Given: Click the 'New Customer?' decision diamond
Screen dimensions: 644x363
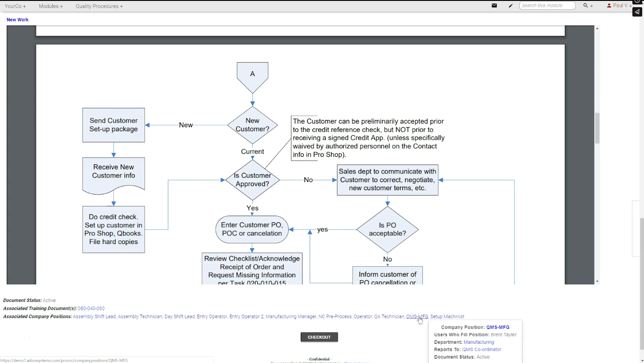Looking at the screenshot, I should point(252,125).
